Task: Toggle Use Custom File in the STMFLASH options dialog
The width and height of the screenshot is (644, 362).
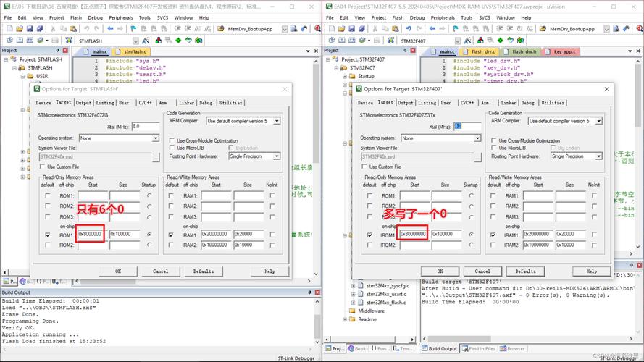Action: click(x=42, y=167)
